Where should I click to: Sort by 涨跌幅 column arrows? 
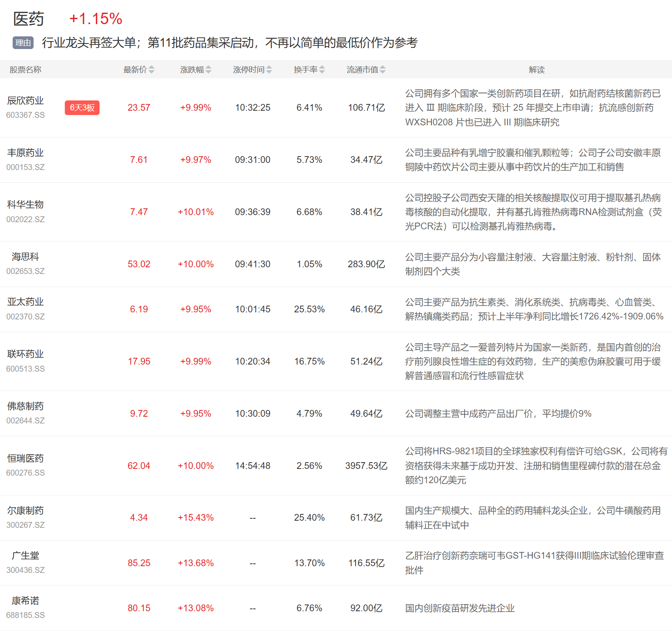pos(208,70)
